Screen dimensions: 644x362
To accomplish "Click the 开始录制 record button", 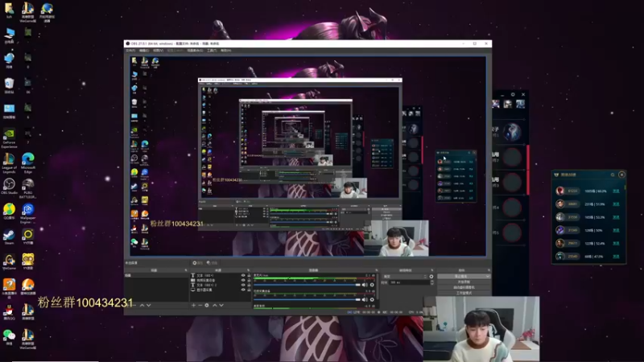I will (464, 282).
